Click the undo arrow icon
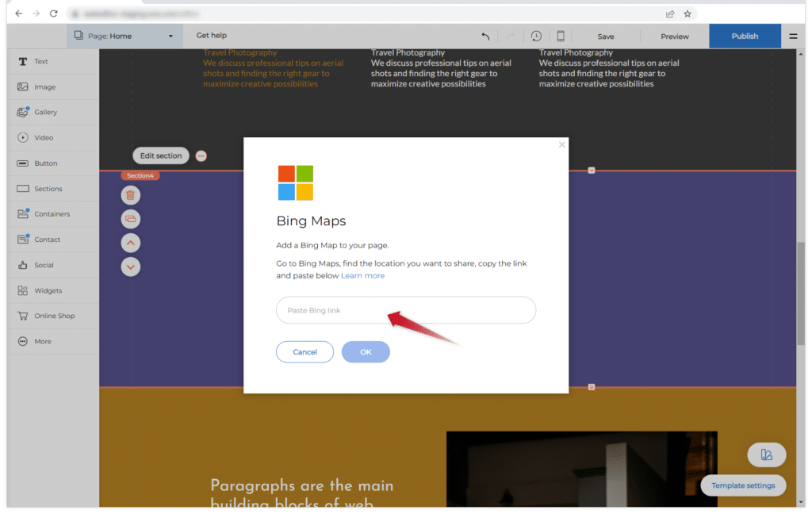812x514 pixels. pos(485,36)
